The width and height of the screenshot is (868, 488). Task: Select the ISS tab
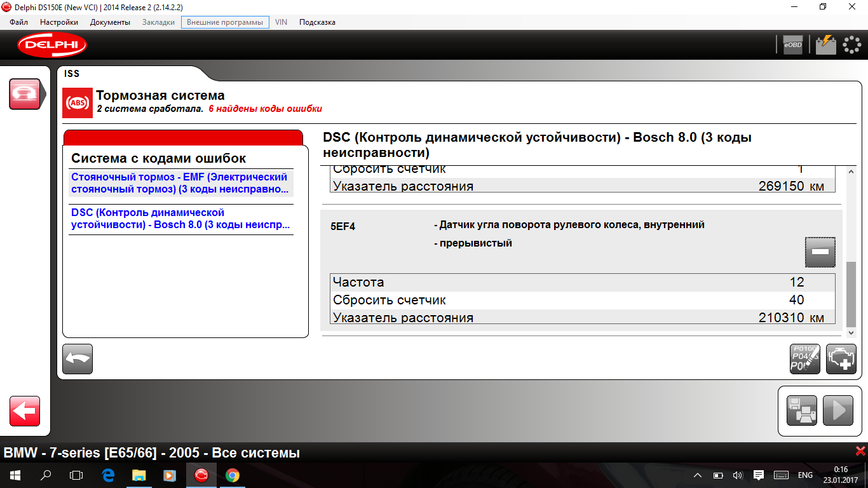click(72, 74)
